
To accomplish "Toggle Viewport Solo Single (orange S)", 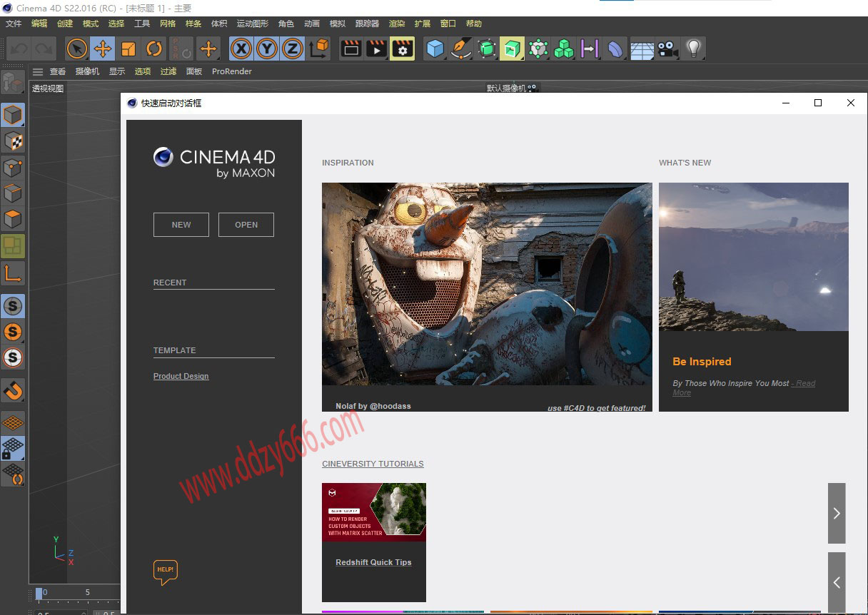I will [x=13, y=332].
